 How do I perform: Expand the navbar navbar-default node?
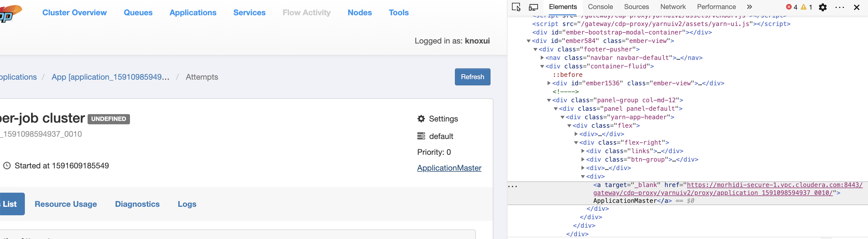pyautogui.click(x=542, y=58)
